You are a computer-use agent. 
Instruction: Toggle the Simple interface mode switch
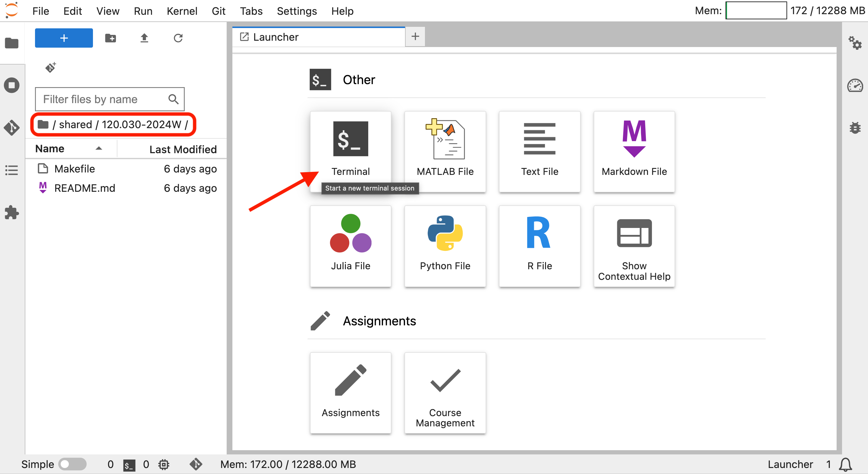click(x=72, y=464)
